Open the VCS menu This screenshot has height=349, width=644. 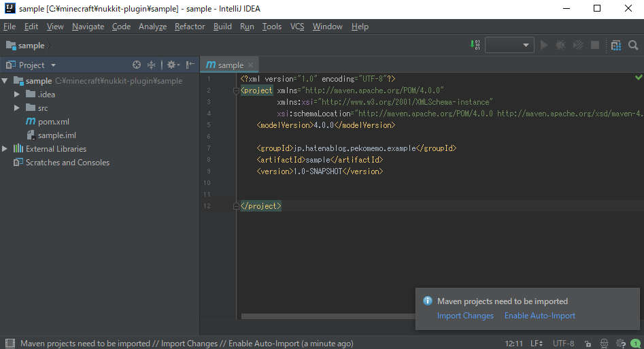pos(297,27)
